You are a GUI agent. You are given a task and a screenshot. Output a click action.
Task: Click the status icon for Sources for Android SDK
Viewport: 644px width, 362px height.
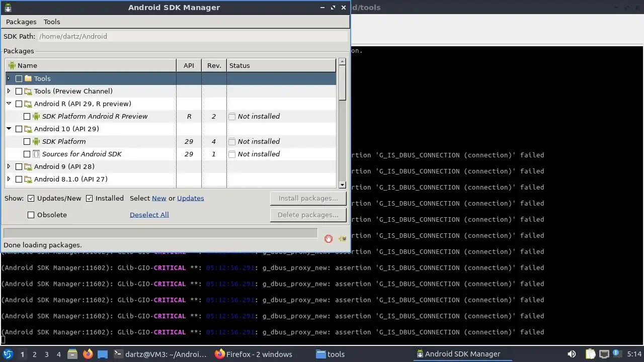232,154
